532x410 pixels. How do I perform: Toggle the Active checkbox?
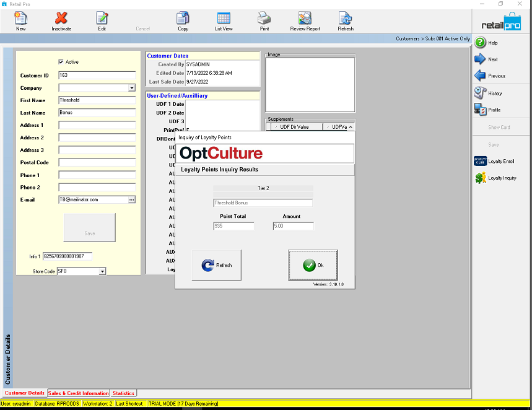tap(61, 62)
